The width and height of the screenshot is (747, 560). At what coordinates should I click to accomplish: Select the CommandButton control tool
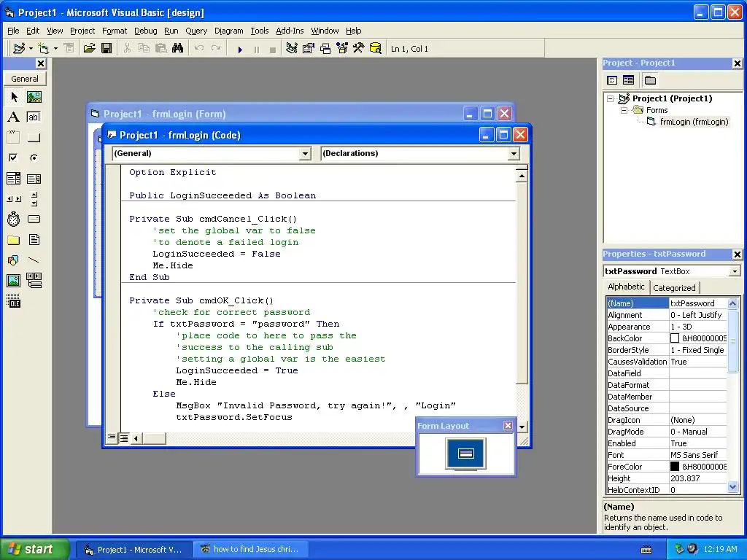tap(34, 138)
